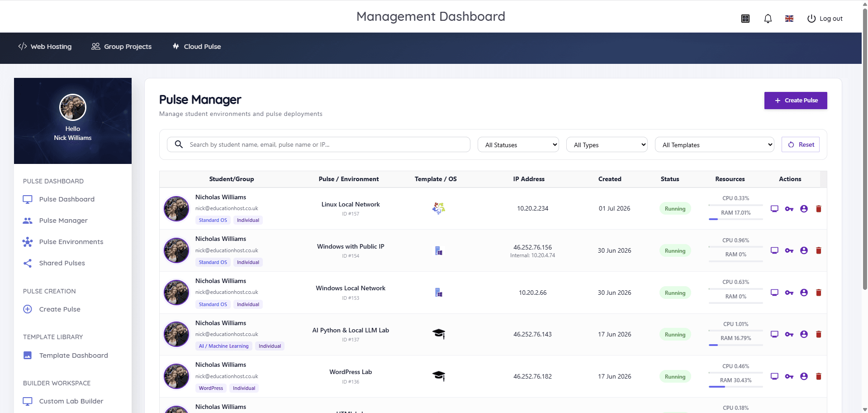This screenshot has width=868, height=413.
Task: Click the purple Create Pulse button
Action: pos(796,101)
